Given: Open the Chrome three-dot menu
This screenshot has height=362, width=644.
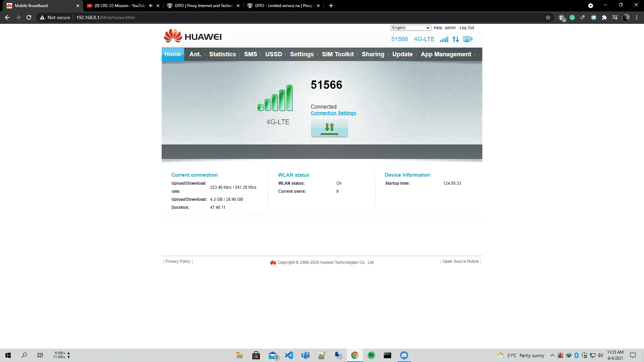Looking at the screenshot, I should [637, 17].
